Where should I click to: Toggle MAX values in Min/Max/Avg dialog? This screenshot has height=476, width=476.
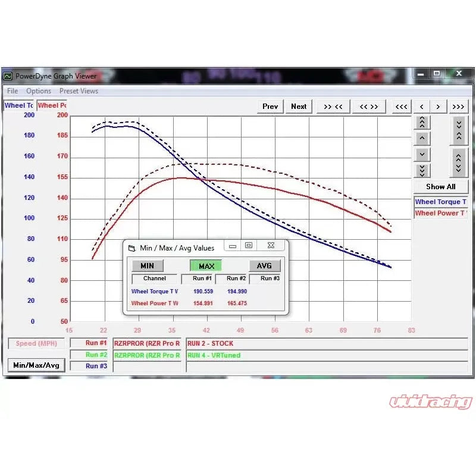206,266
